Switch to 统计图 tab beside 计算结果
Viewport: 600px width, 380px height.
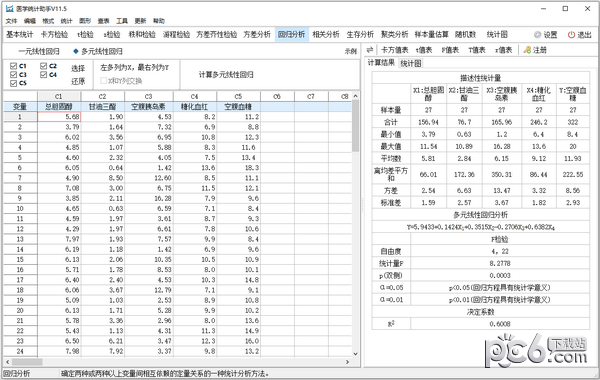411,64
